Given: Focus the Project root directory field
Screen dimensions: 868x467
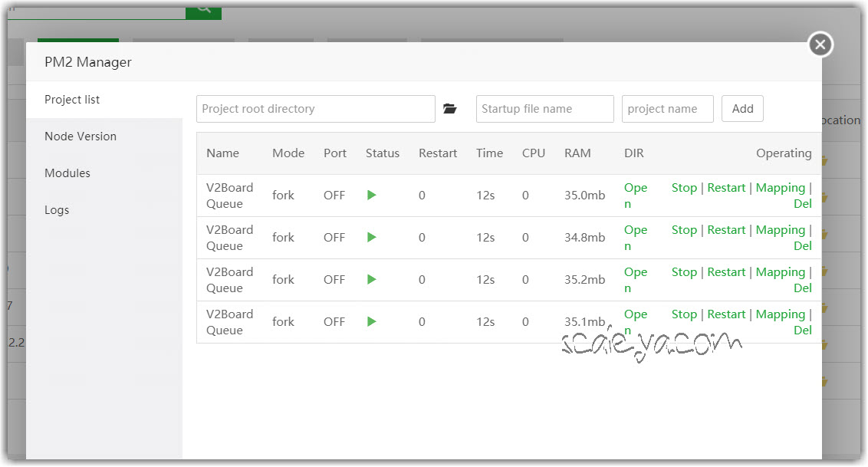Looking at the screenshot, I should pyautogui.click(x=315, y=109).
